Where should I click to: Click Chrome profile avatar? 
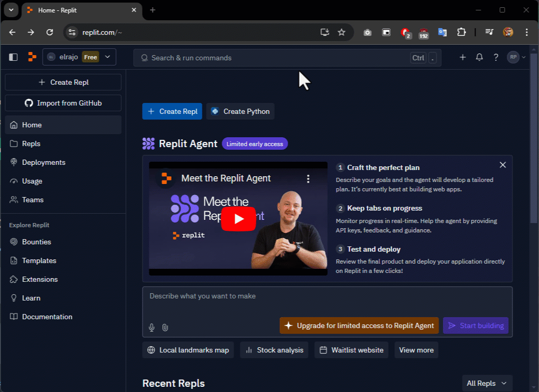(508, 32)
